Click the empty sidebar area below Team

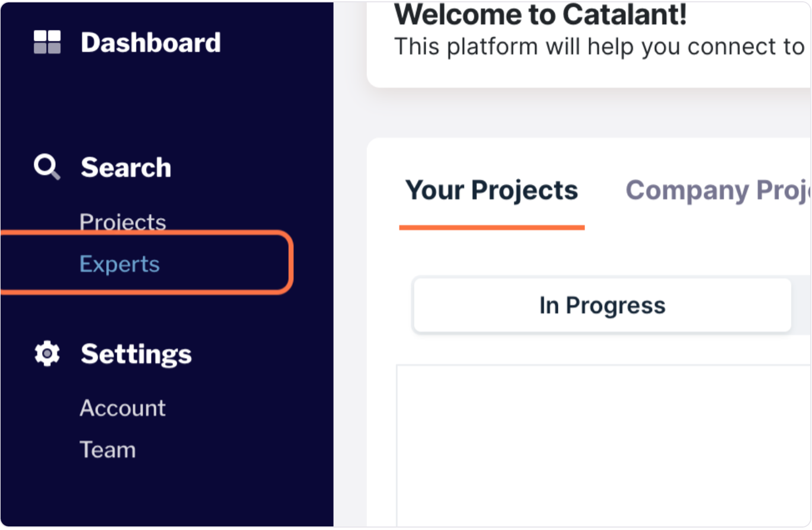[x=166, y=492]
